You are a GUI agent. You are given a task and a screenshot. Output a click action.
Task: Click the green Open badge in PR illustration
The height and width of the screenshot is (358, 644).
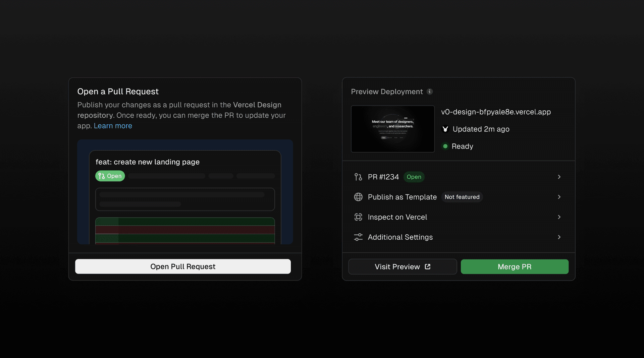[110, 176]
